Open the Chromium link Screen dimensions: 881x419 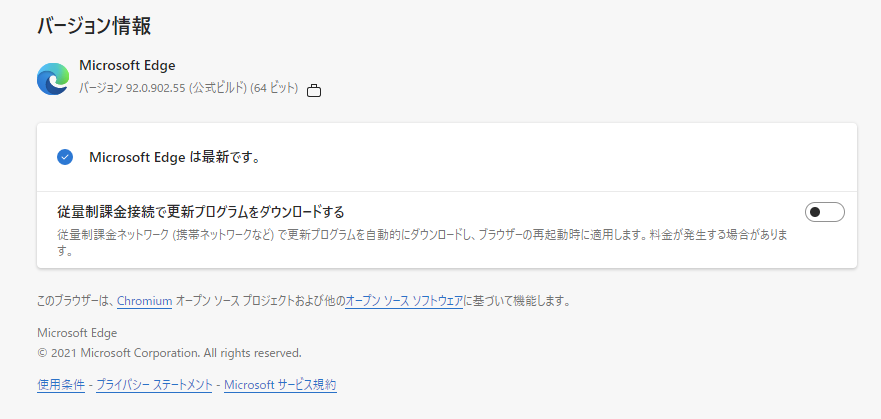click(144, 301)
